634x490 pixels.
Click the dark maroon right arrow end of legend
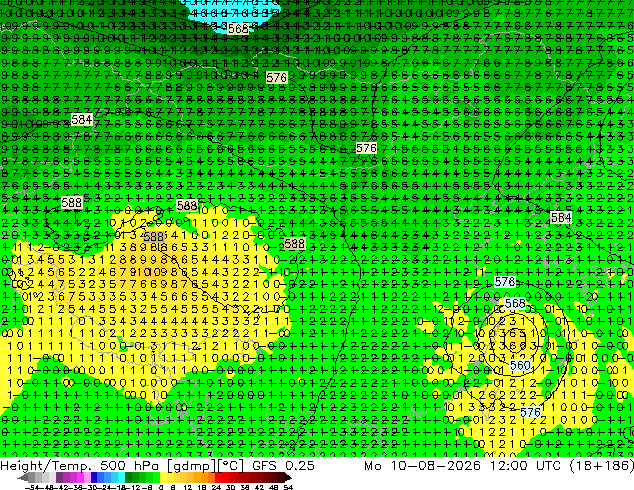click(x=288, y=478)
